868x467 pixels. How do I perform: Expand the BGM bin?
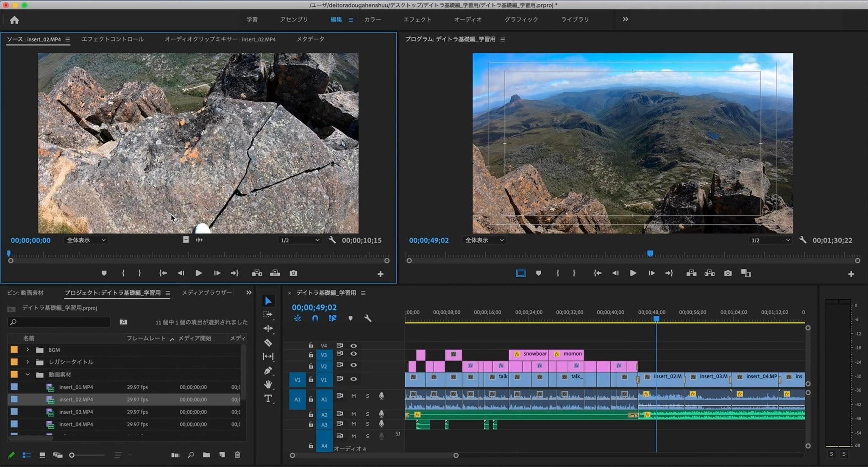[x=28, y=350]
